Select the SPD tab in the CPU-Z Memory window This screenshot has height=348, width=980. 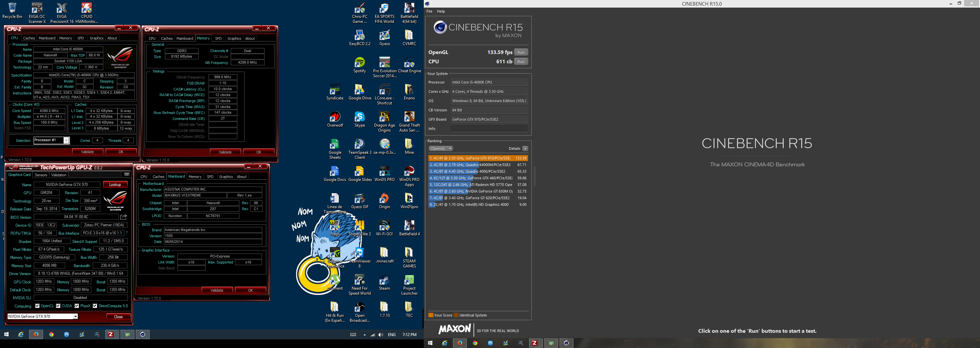click(219, 38)
